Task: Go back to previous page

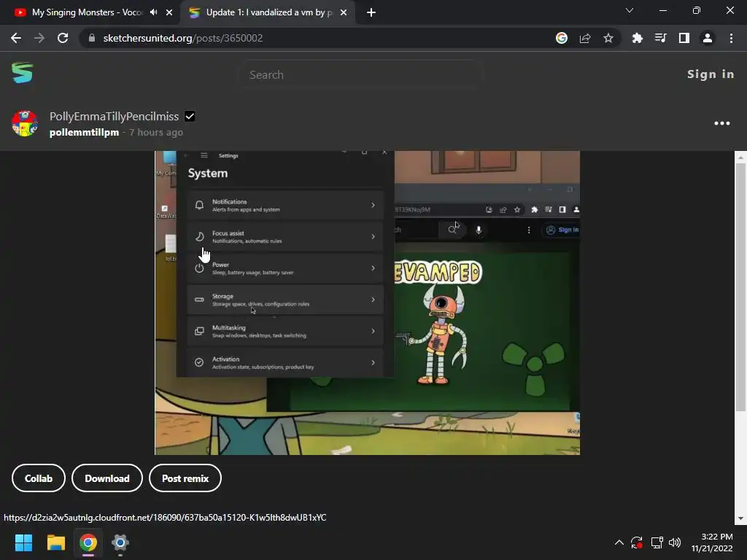Action: pos(16,38)
